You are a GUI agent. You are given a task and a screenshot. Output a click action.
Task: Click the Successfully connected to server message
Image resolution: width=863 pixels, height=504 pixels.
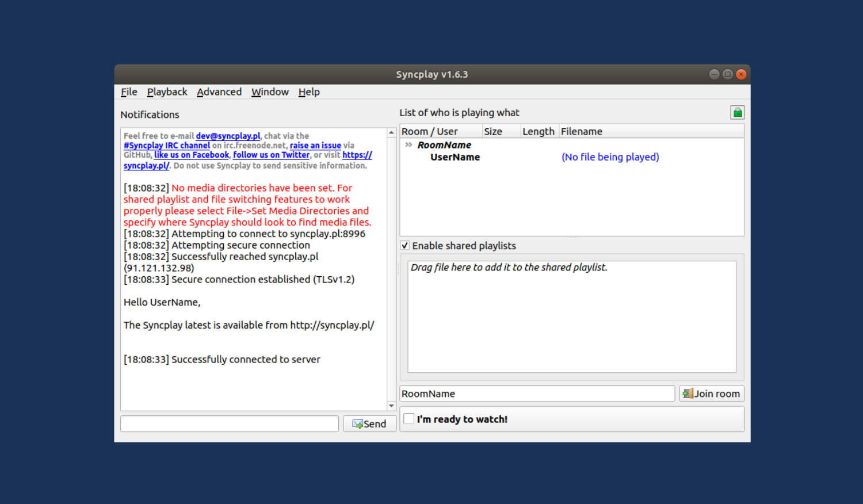246,360
